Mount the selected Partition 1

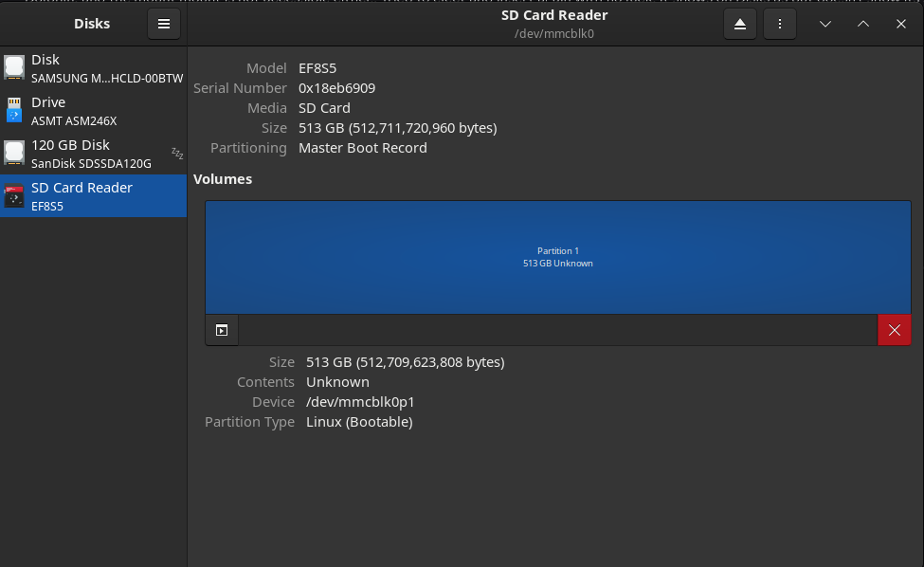point(222,330)
